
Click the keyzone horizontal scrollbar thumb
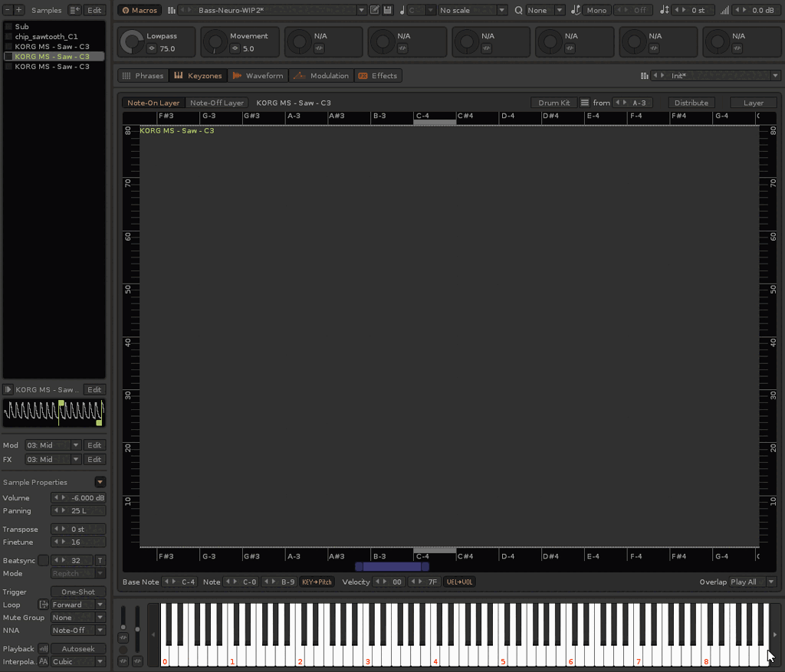tap(392, 566)
